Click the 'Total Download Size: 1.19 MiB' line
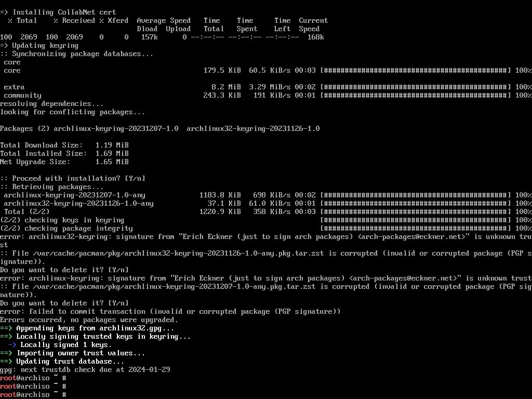This screenshot has width=532, height=399. pyautogui.click(x=64, y=145)
